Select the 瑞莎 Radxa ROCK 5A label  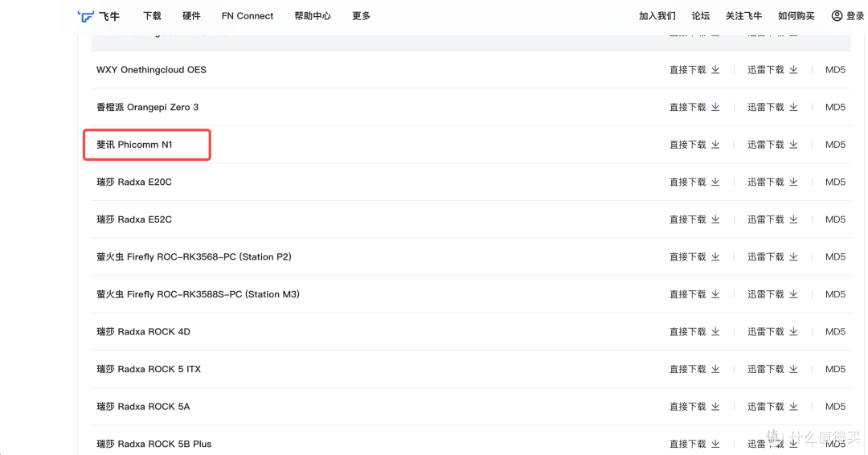click(x=143, y=407)
